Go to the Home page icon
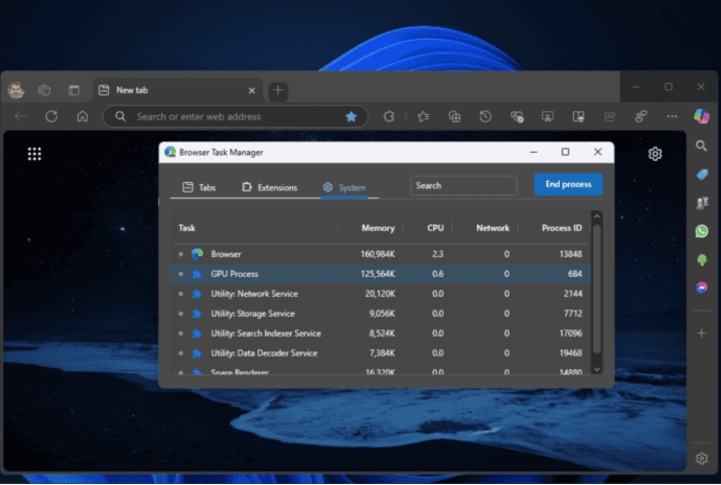Image resolution: width=721 pixels, height=485 pixels. coord(82,116)
